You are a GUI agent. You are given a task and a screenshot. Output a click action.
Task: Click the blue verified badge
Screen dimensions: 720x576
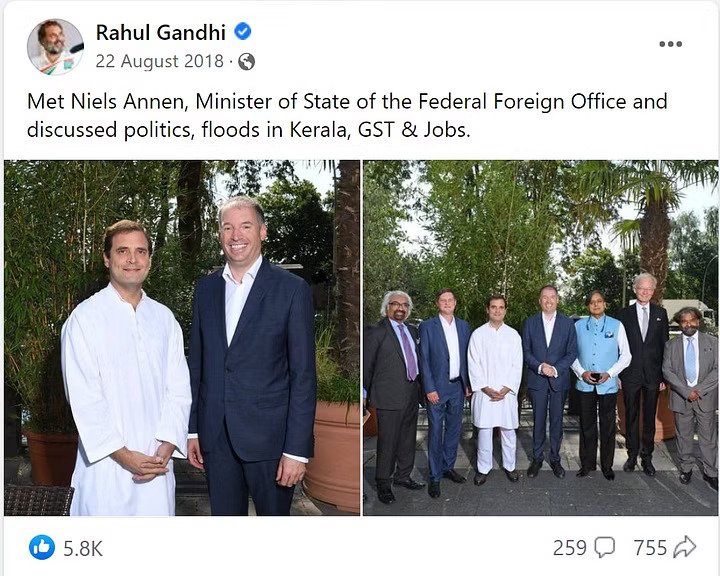(242, 32)
